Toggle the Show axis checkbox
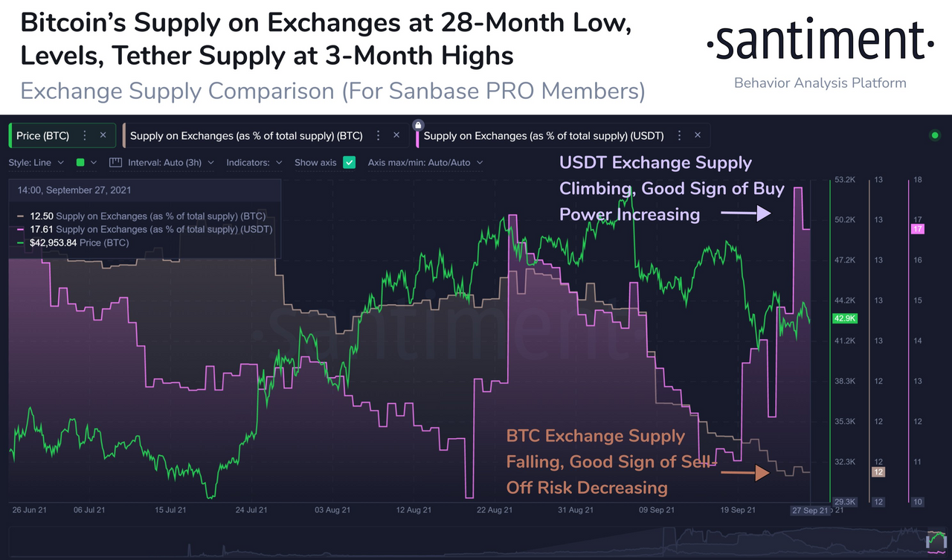The image size is (952, 560). 350,162
